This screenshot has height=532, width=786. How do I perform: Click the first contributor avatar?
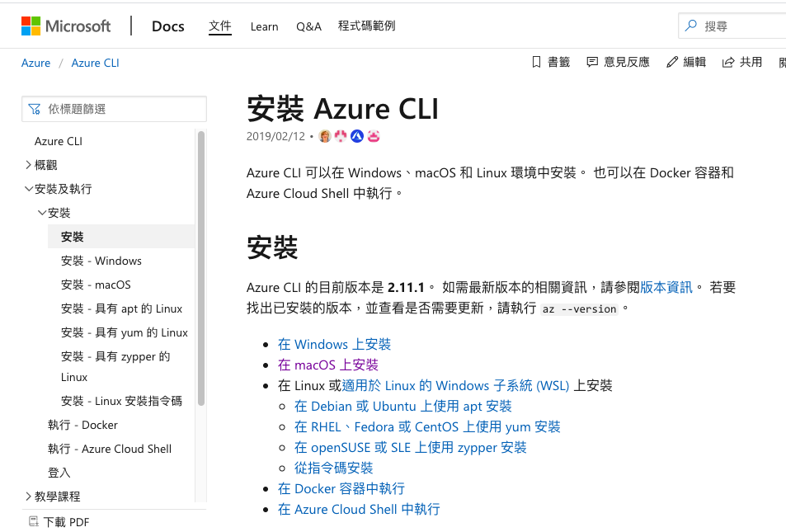[x=325, y=136]
